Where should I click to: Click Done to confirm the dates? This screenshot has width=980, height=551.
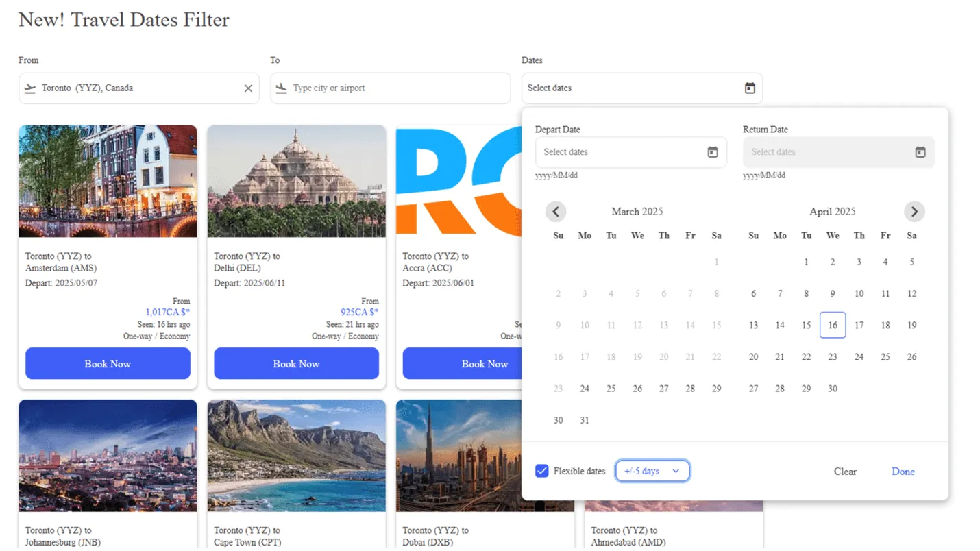point(903,472)
